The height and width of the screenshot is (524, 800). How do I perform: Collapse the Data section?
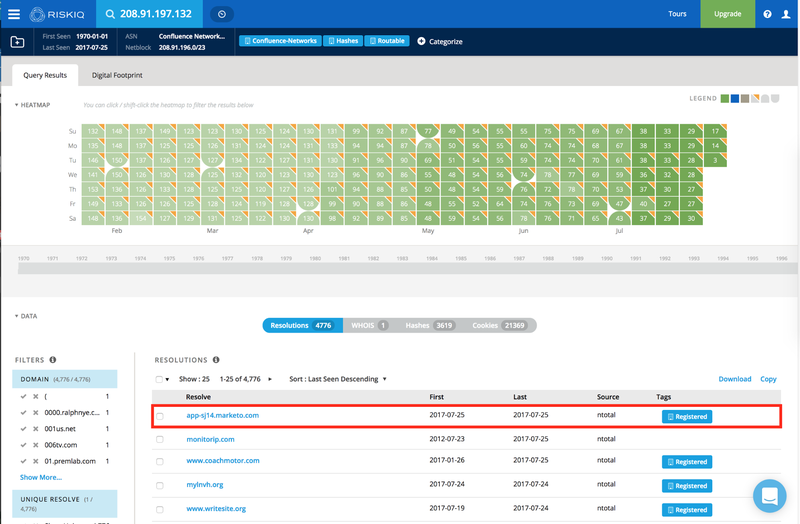coord(26,316)
